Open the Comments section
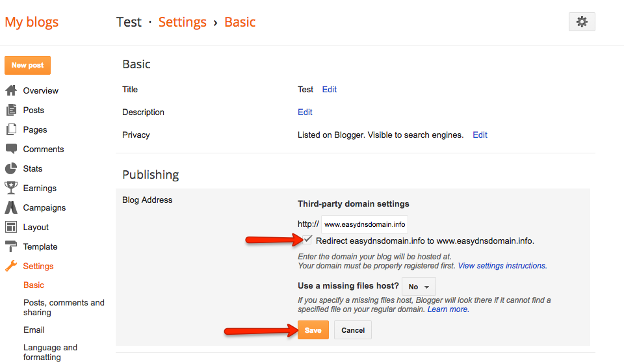The width and height of the screenshot is (624, 364). pyautogui.click(x=44, y=149)
